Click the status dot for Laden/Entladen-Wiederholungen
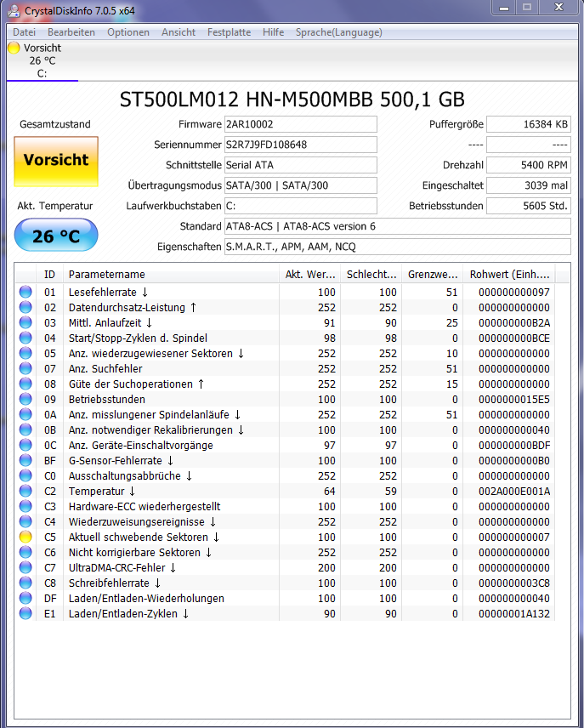 26,598
